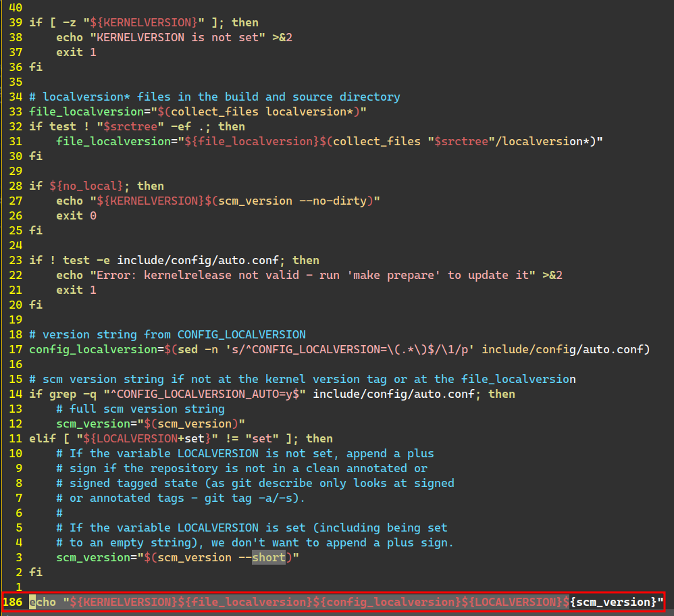Screen dimensions: 674x616
Task: Select the elif keyword on line 11
Action: pos(42,438)
